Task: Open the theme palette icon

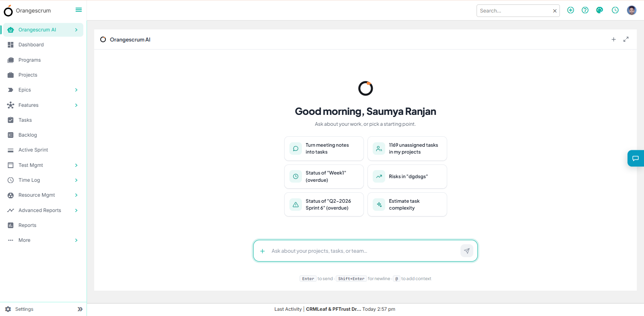Action: coord(600,10)
